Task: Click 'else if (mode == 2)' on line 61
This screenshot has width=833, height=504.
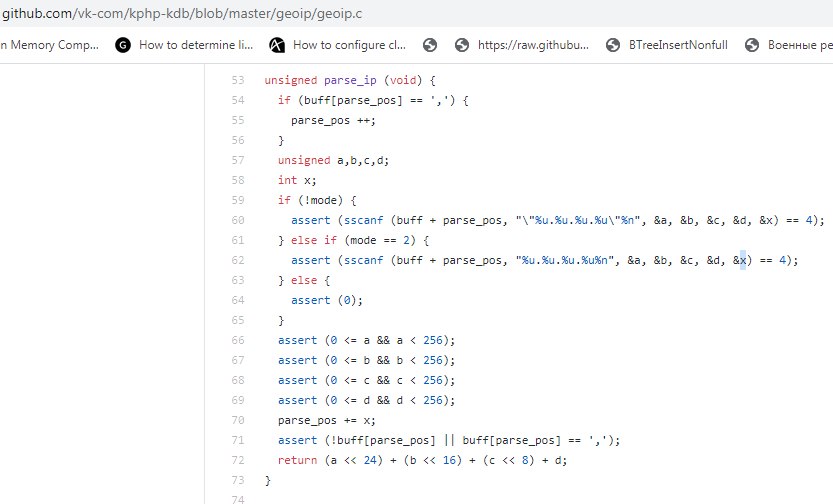Action: [x=360, y=241]
